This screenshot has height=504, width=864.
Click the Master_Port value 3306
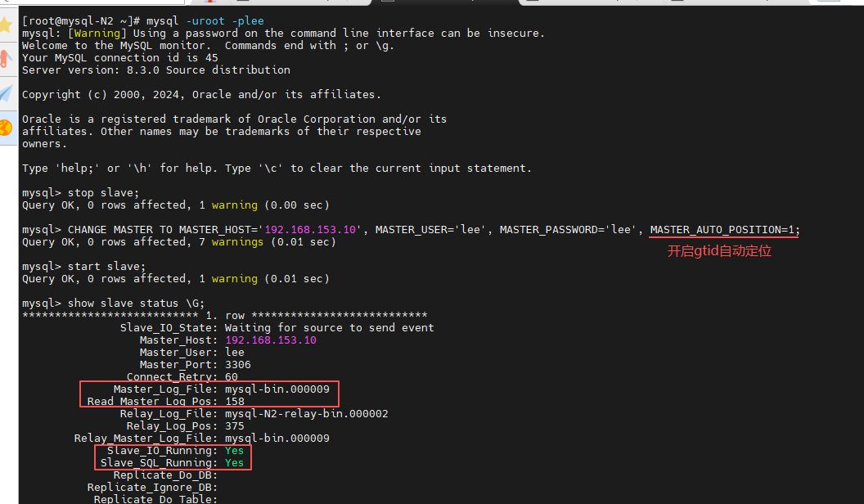click(238, 365)
